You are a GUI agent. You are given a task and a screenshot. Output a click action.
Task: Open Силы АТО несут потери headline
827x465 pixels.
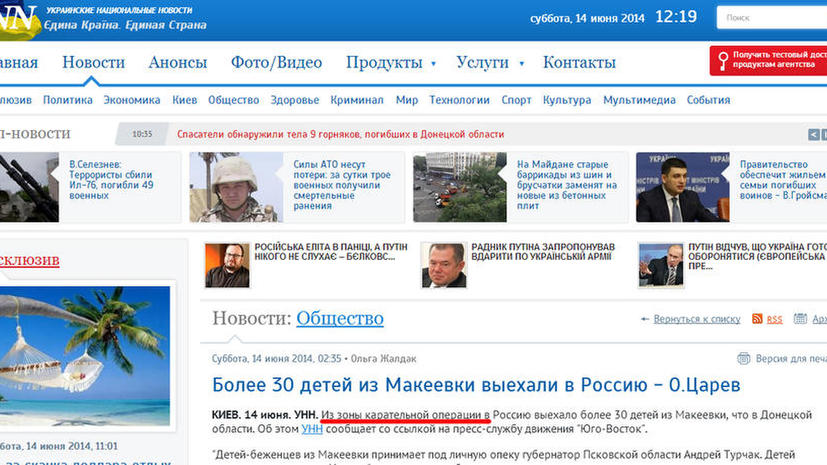[342, 185]
